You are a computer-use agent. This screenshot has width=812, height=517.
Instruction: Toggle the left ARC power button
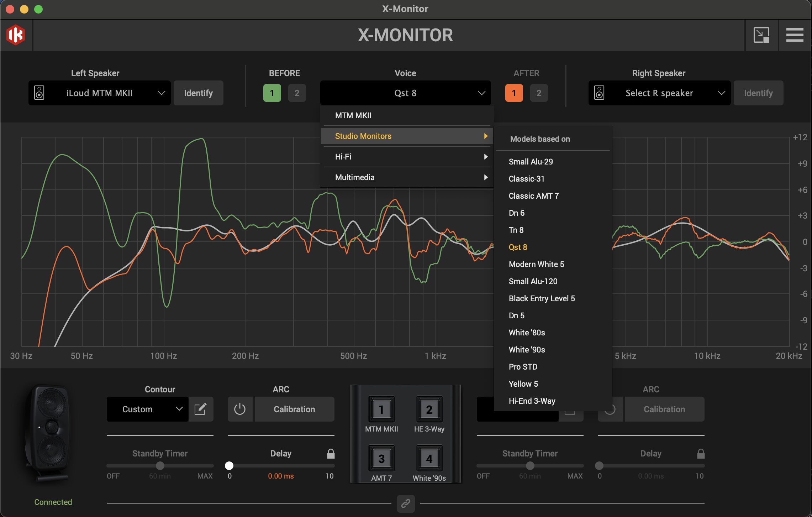click(x=240, y=409)
